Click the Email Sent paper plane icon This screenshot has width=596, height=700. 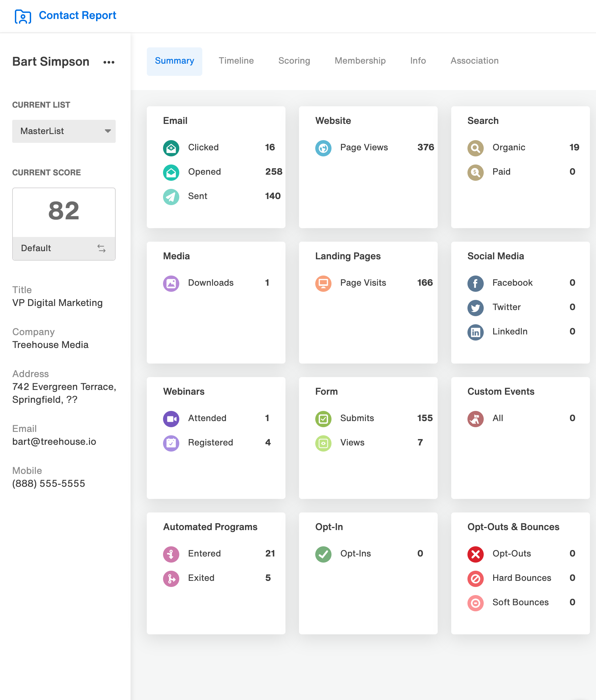point(171,197)
